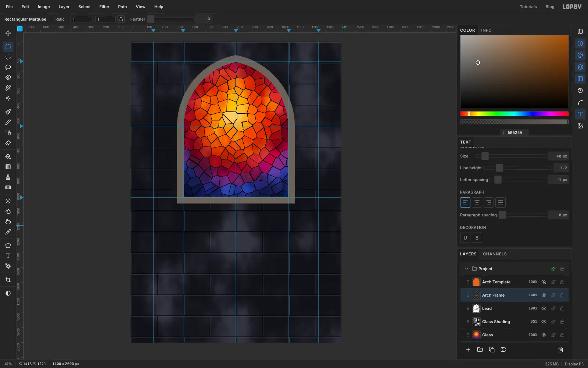Create a new folder group in layers
Image resolution: width=588 pixels, height=368 pixels.
pos(480,350)
